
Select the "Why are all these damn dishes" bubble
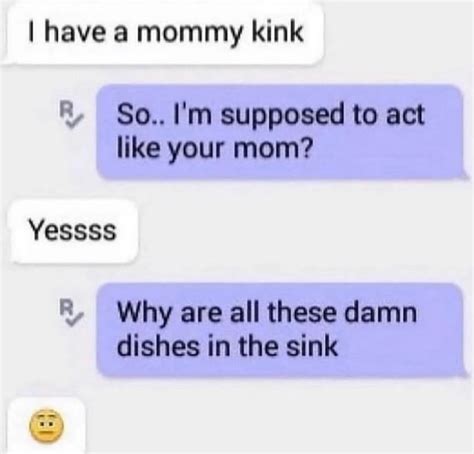click(x=281, y=330)
